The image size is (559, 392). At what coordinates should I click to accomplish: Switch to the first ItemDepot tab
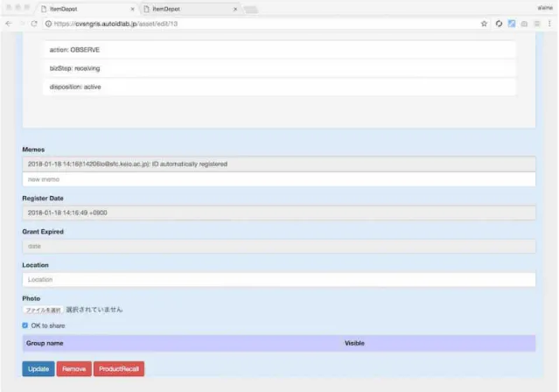click(x=87, y=9)
